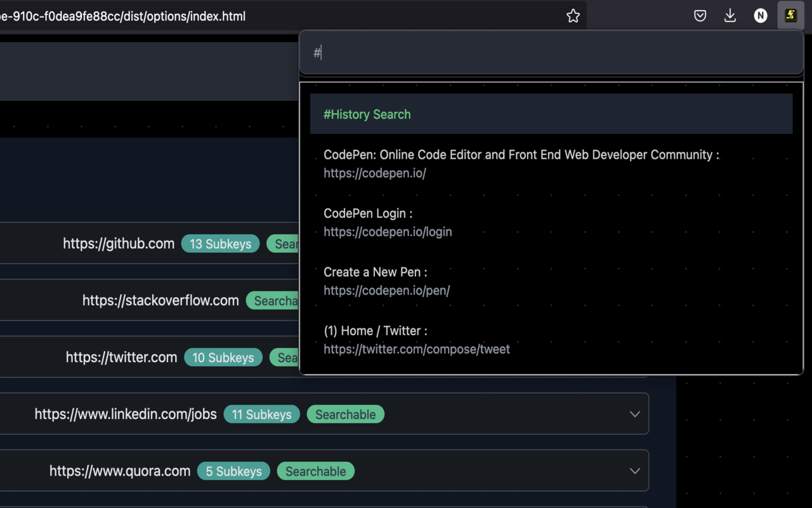Open the https://codepen.io/ link
Image resolution: width=812 pixels, height=508 pixels.
[374, 173]
